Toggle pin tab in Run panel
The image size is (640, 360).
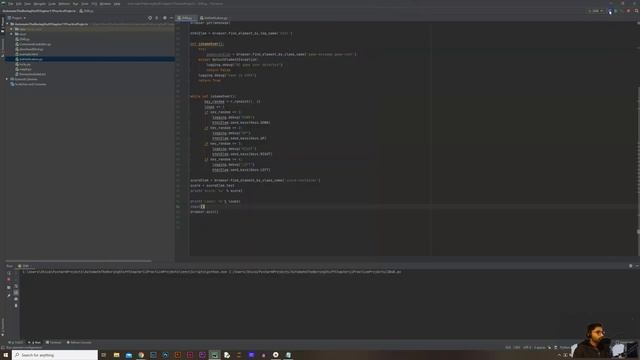click(x=9, y=296)
